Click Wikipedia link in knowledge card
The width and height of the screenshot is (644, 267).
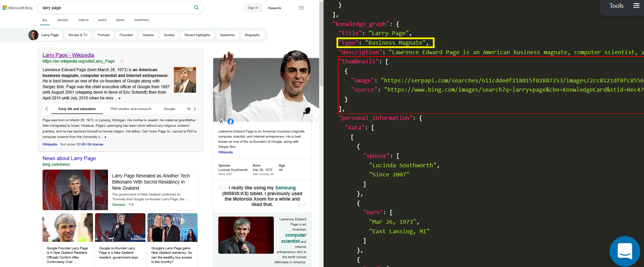click(x=225, y=152)
